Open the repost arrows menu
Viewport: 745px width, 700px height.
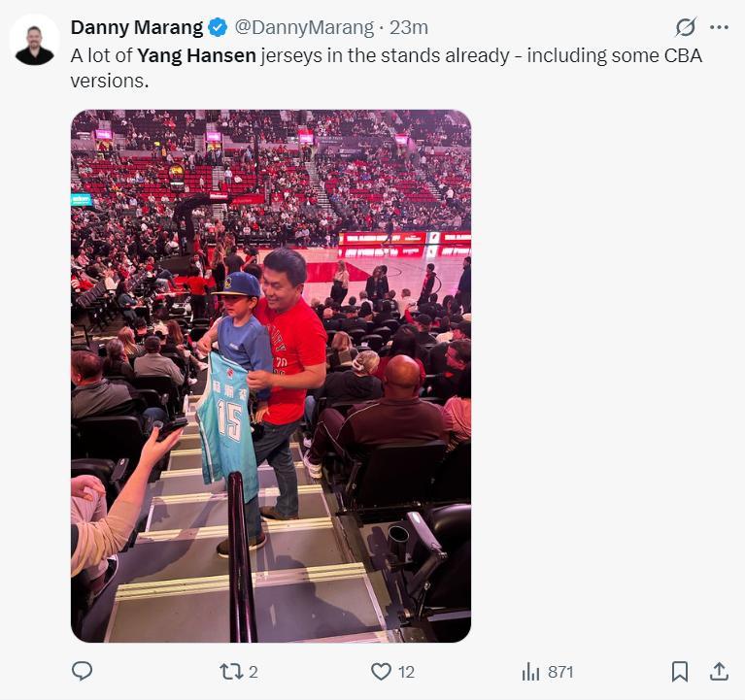click(231, 671)
